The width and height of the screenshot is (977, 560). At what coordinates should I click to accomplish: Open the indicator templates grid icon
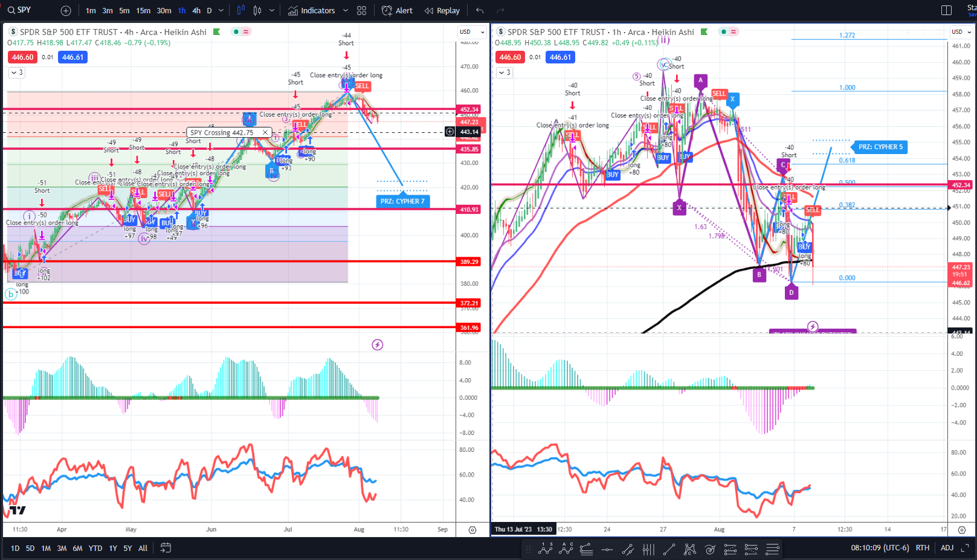click(x=362, y=11)
